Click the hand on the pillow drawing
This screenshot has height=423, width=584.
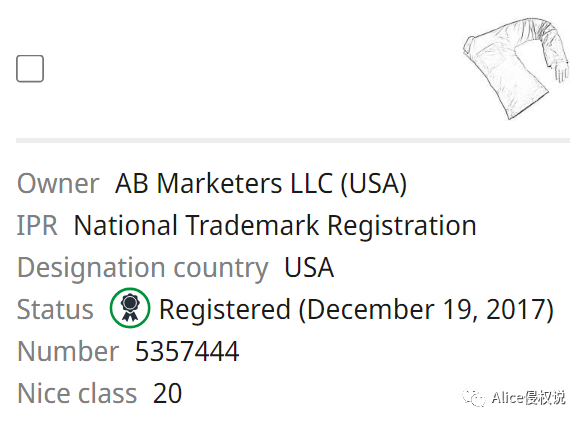point(561,71)
